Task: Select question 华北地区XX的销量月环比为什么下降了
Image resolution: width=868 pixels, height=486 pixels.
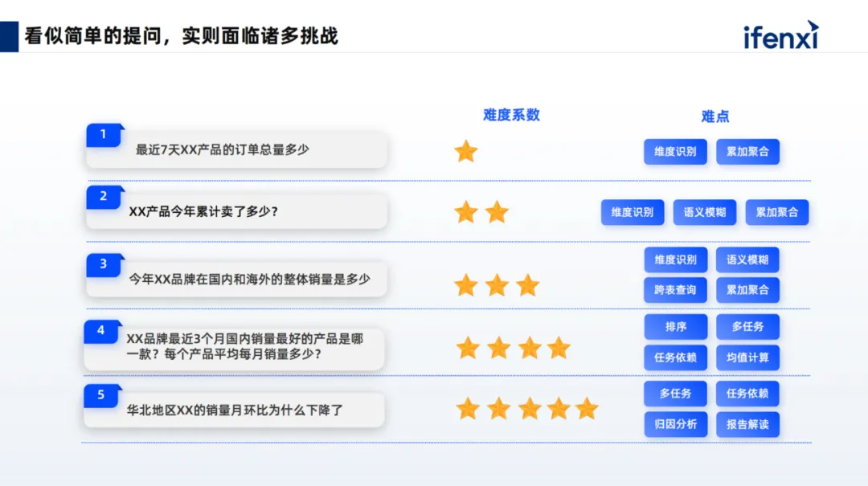Action: pyautogui.click(x=234, y=410)
